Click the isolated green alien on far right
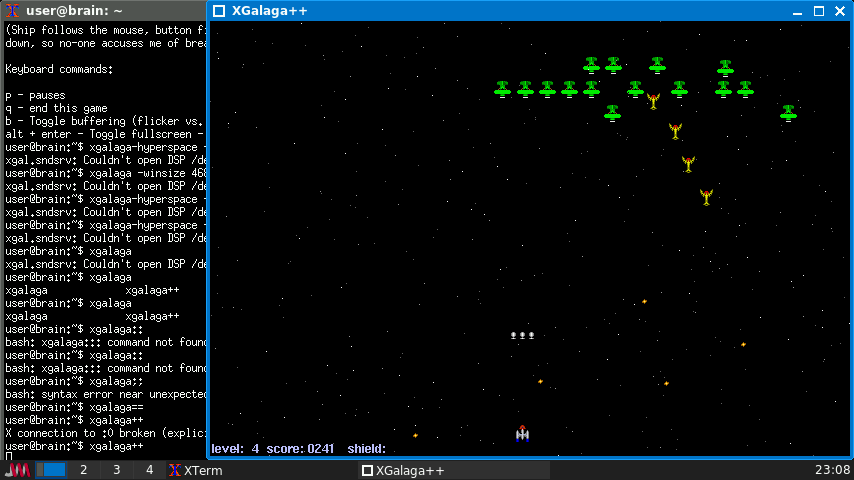 coord(788,112)
